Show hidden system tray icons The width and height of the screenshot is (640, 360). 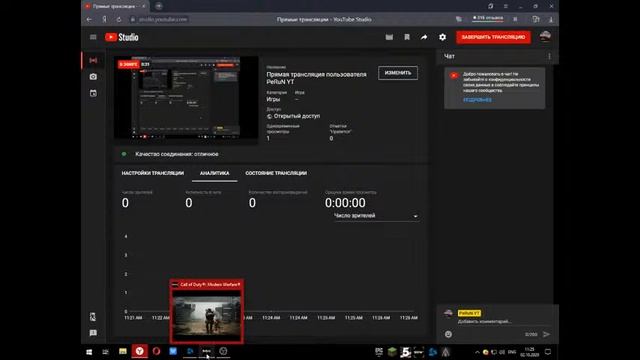[477, 352]
